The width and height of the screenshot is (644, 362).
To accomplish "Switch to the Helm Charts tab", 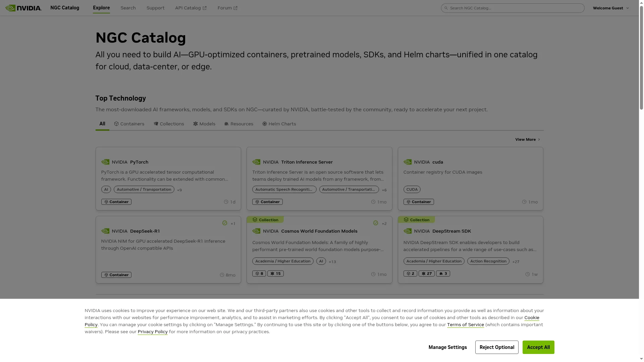I will (x=279, y=124).
